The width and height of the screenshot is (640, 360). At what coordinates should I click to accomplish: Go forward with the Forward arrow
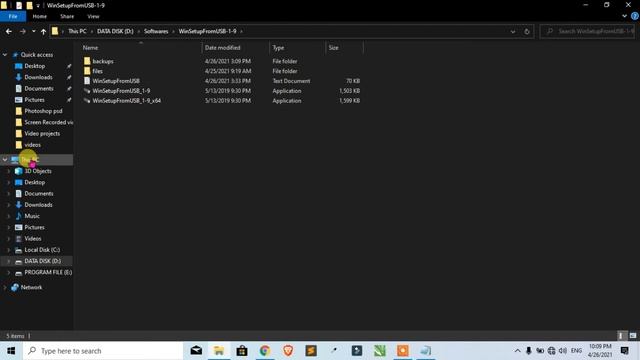coord(23,31)
